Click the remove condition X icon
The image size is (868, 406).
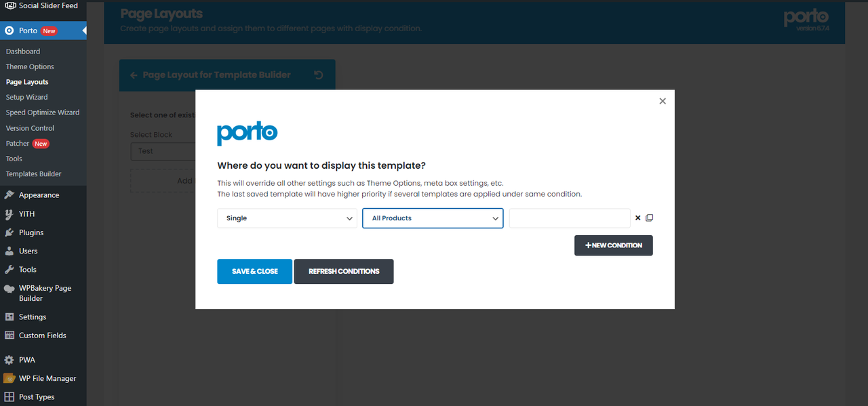(637, 218)
